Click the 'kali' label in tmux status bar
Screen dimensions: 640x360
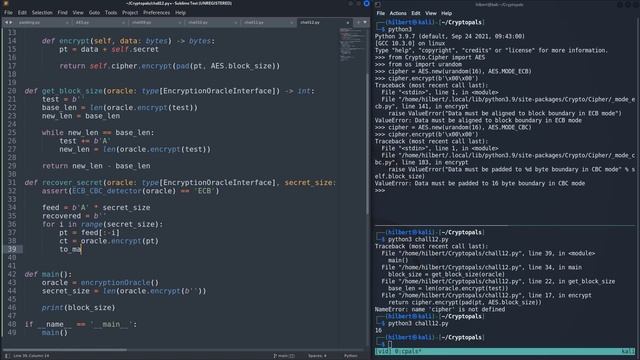628,351
